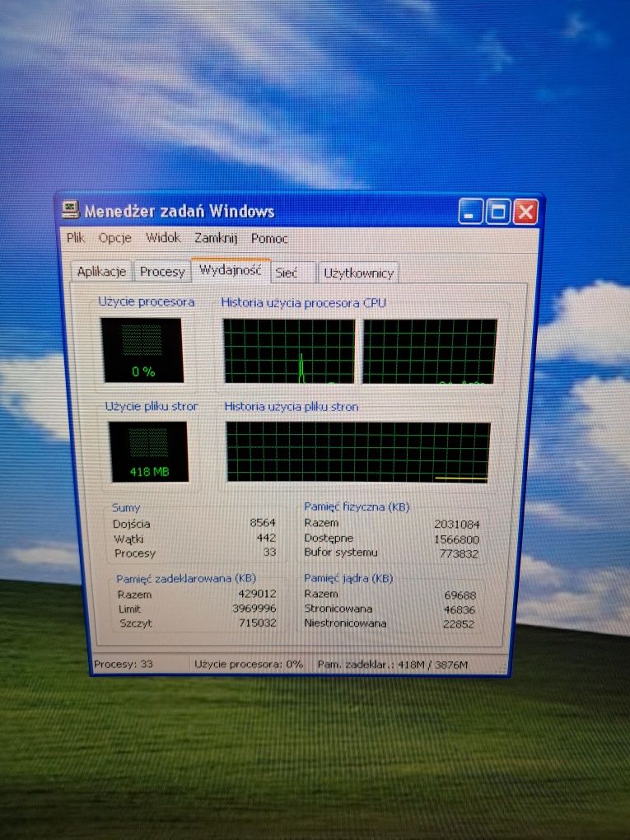Click the CPU usage gauge showing 0 %
Screen dimensions: 630x840
pyautogui.click(x=142, y=350)
